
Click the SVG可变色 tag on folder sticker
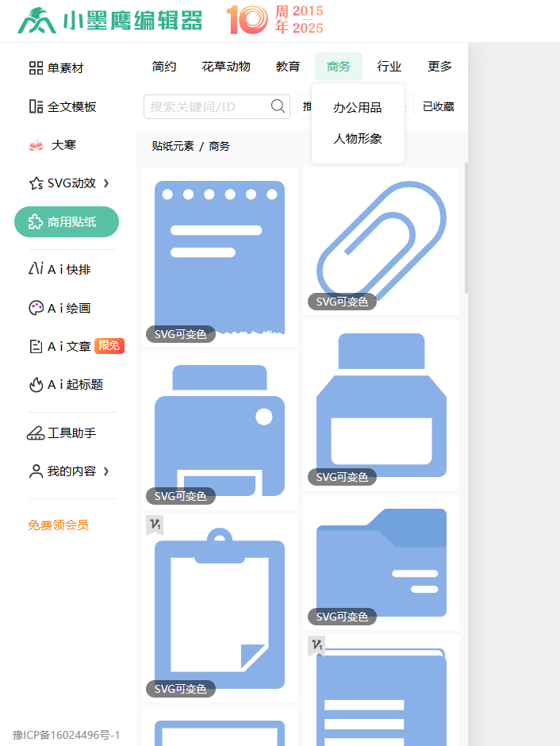(342, 617)
